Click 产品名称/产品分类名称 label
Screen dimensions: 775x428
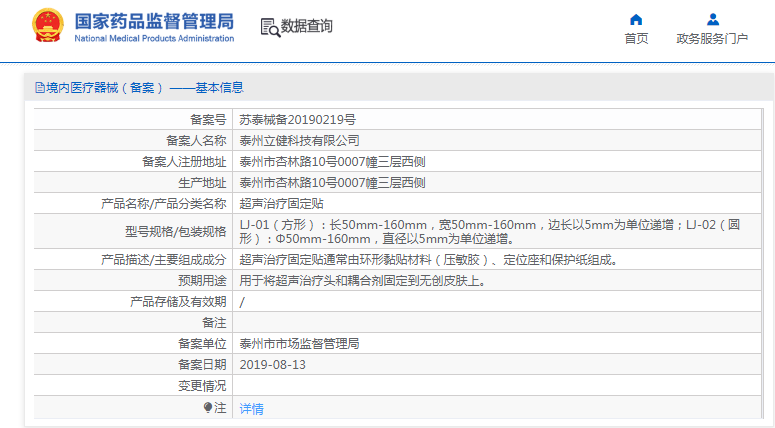point(164,204)
